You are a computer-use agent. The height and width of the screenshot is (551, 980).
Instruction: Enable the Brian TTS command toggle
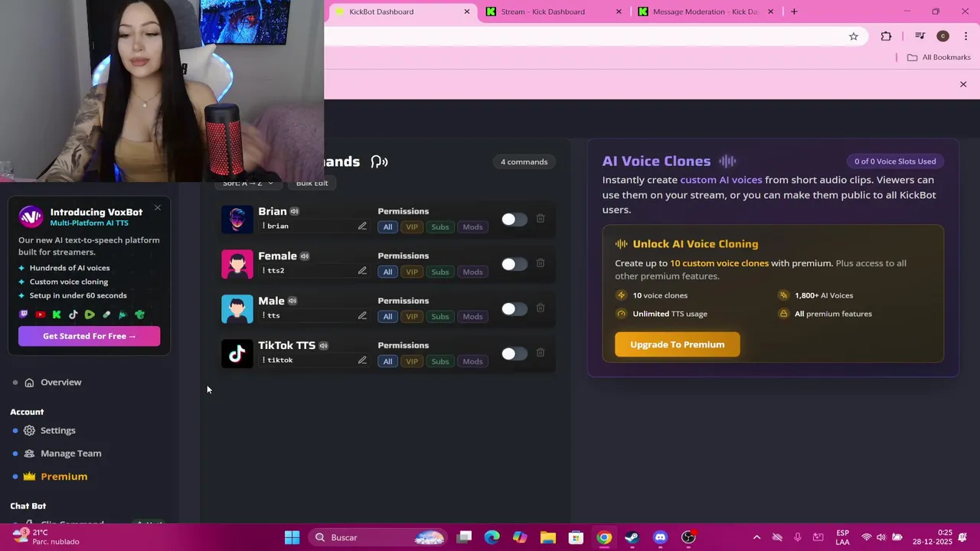click(x=514, y=220)
